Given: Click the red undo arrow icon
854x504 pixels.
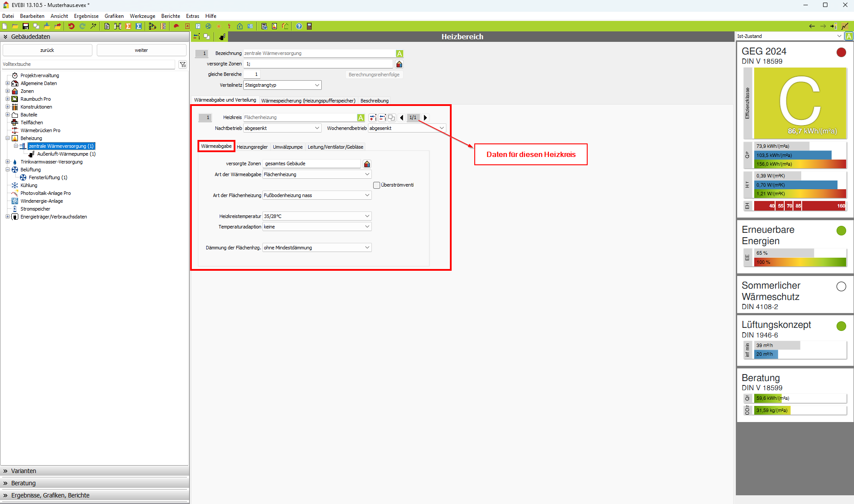Looking at the screenshot, I should point(71,26).
